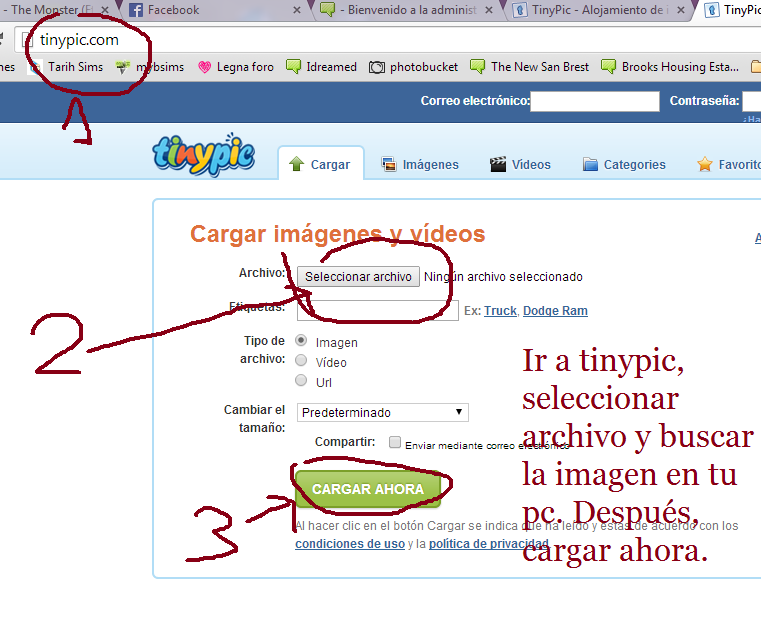
Task: Click the Vídeos clapperboard icon
Action: coord(497,165)
